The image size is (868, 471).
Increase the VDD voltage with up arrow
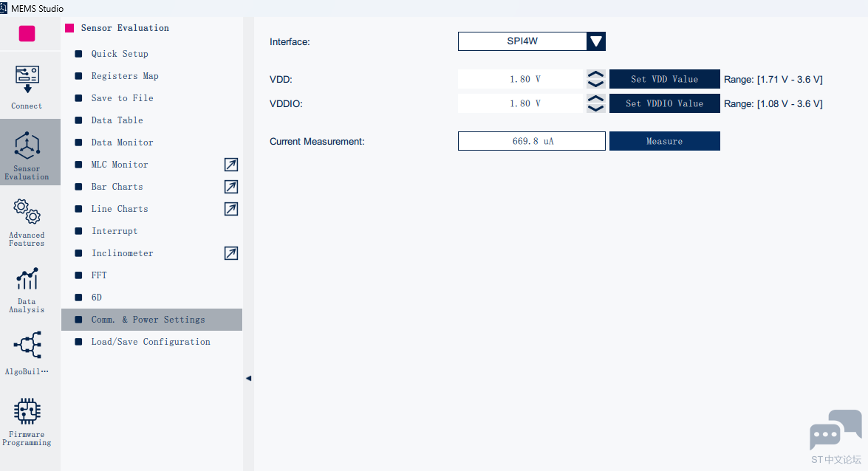pyautogui.click(x=595, y=74)
